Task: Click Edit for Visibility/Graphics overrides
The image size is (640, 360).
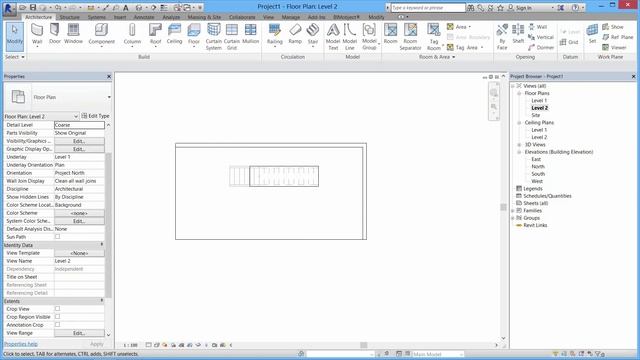Action: [79, 141]
